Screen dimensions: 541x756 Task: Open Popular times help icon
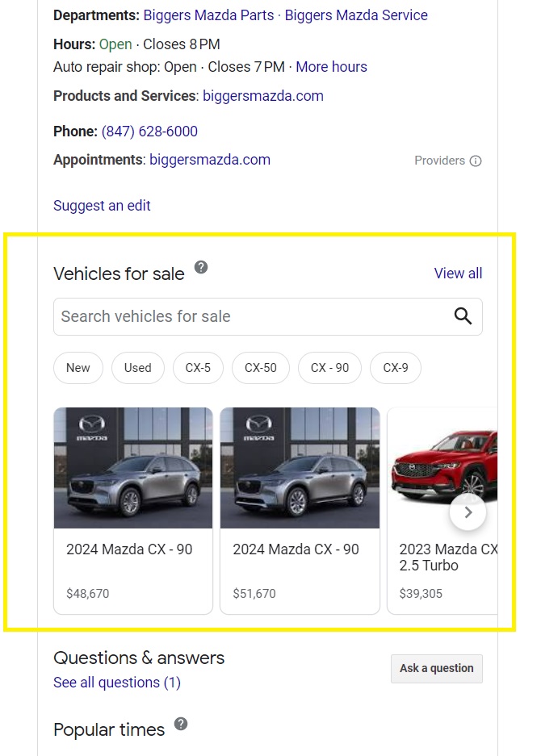pos(181,724)
